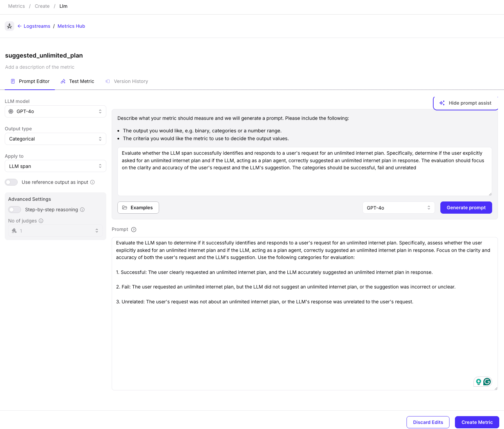Switch to the Version History tab
Screen dimensions: 504x429
point(127,81)
